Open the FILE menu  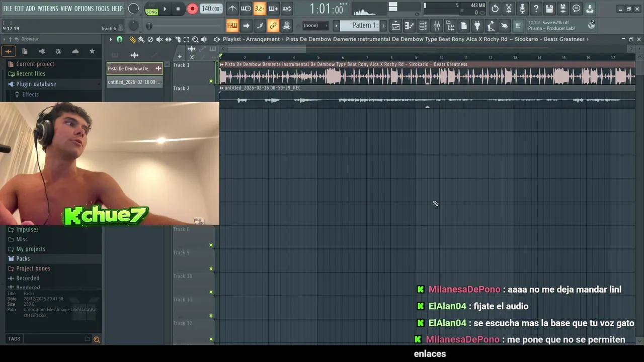(8, 9)
